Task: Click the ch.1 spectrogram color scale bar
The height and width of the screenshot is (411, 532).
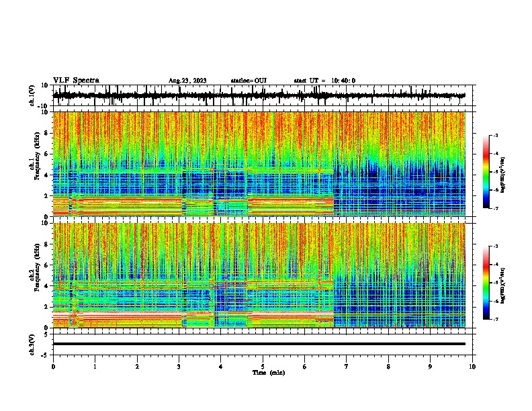Action: click(x=486, y=172)
